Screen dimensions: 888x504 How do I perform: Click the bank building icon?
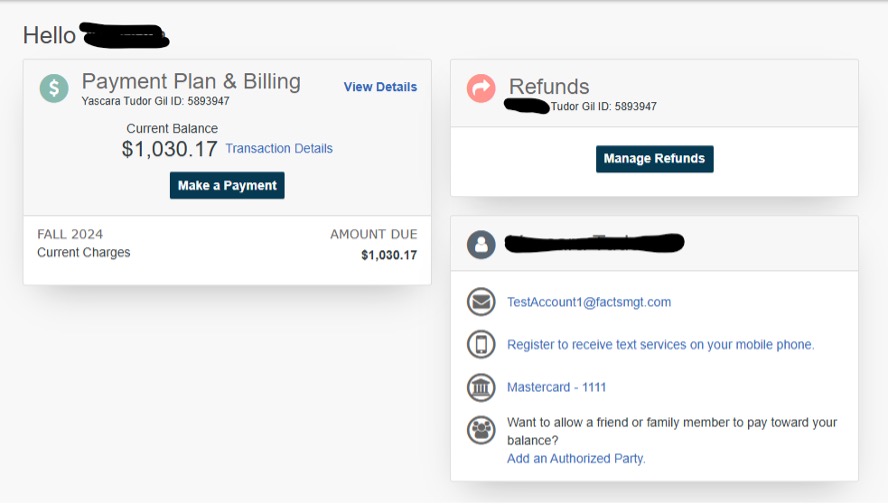[x=481, y=387]
